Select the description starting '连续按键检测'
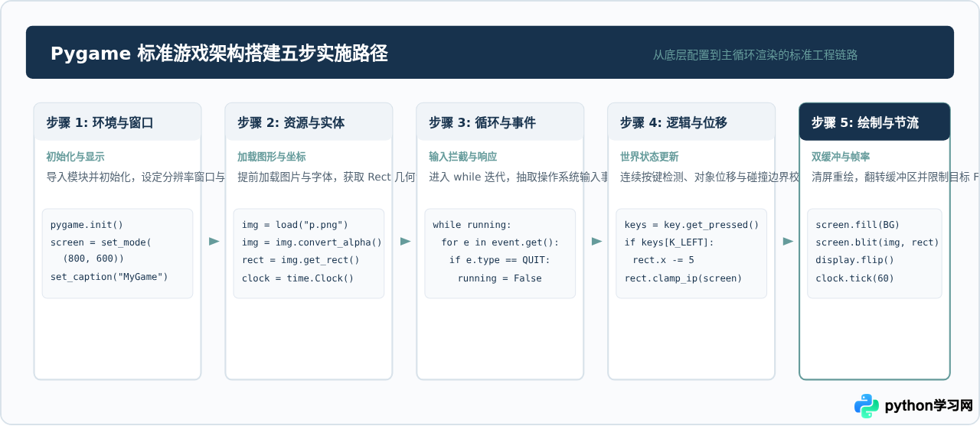 point(710,177)
